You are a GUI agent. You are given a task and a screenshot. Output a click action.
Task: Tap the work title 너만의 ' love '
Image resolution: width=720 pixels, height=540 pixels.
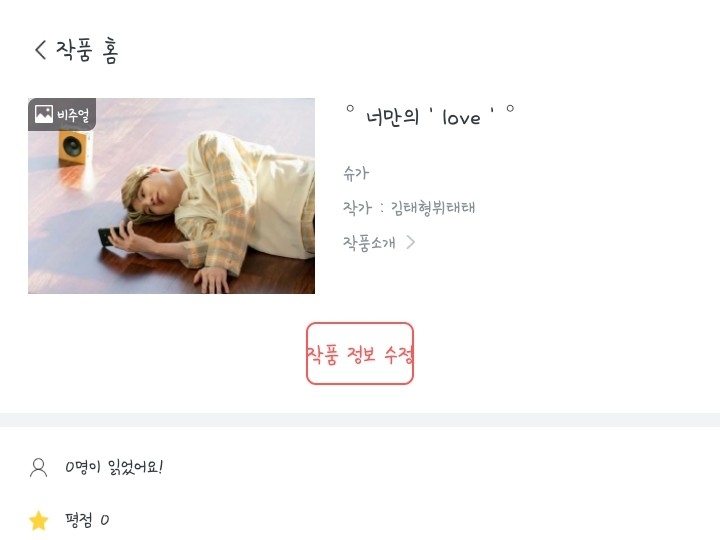coord(430,117)
